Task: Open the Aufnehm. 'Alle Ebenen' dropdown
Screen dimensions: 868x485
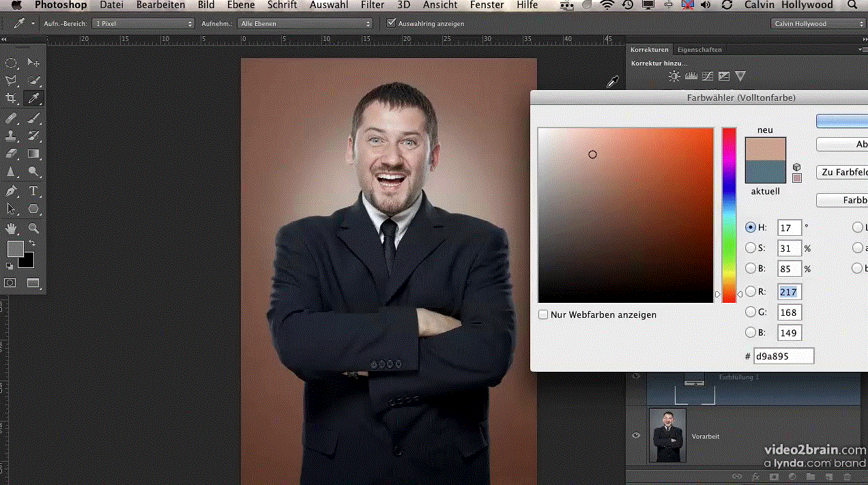Action: click(305, 23)
